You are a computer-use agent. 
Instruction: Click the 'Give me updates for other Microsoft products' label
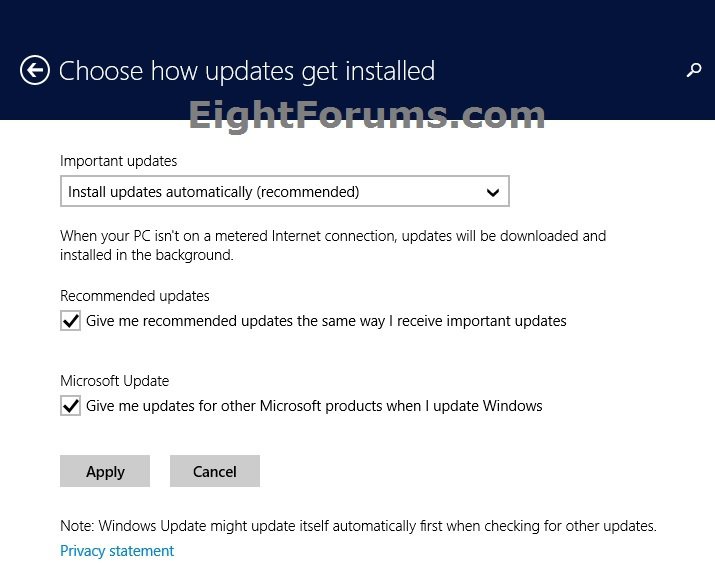tap(314, 406)
